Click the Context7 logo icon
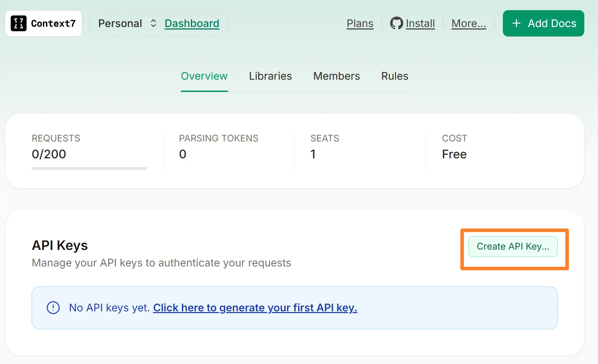598x364 pixels. (19, 24)
